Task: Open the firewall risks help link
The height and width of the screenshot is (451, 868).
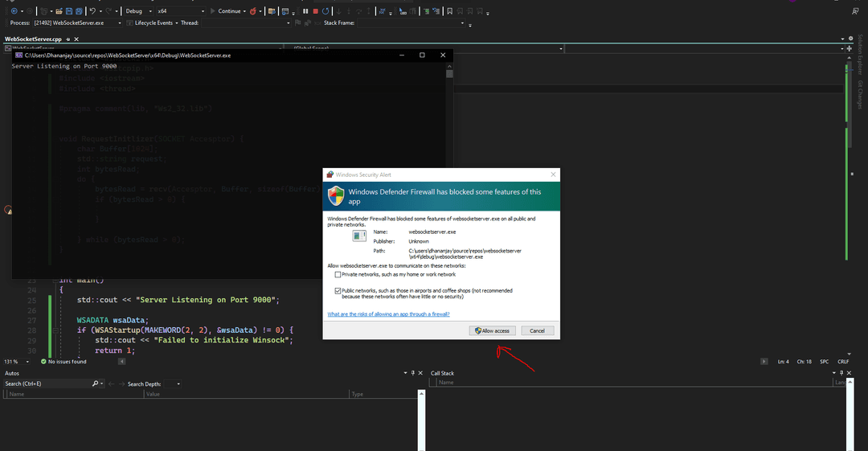Action: click(389, 314)
